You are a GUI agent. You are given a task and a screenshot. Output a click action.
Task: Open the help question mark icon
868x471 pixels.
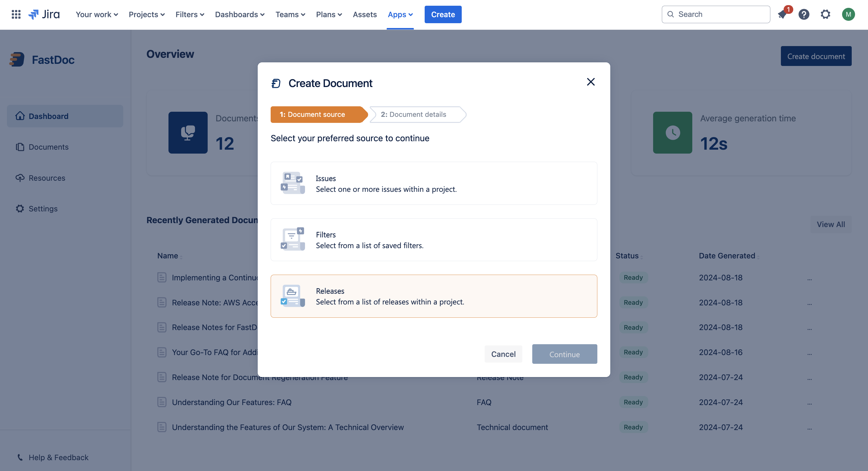804,14
